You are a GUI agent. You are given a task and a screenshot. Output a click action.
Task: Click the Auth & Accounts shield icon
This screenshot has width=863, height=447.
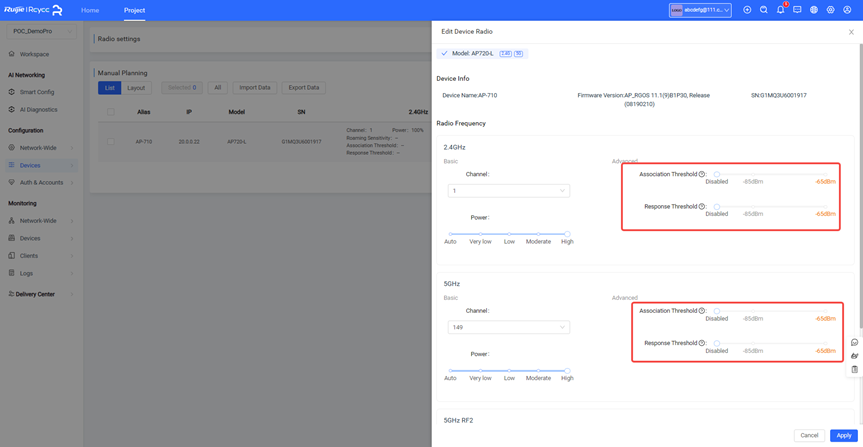tap(12, 182)
